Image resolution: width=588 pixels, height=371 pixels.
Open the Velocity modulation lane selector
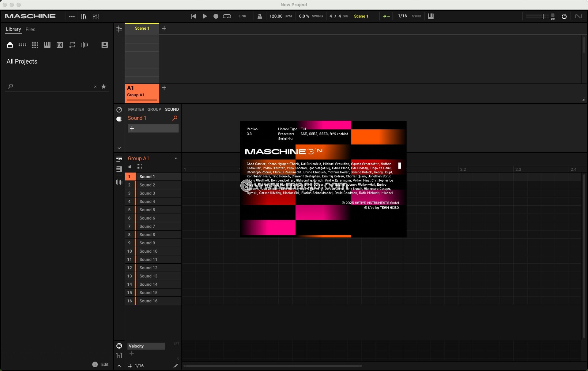tap(146, 346)
